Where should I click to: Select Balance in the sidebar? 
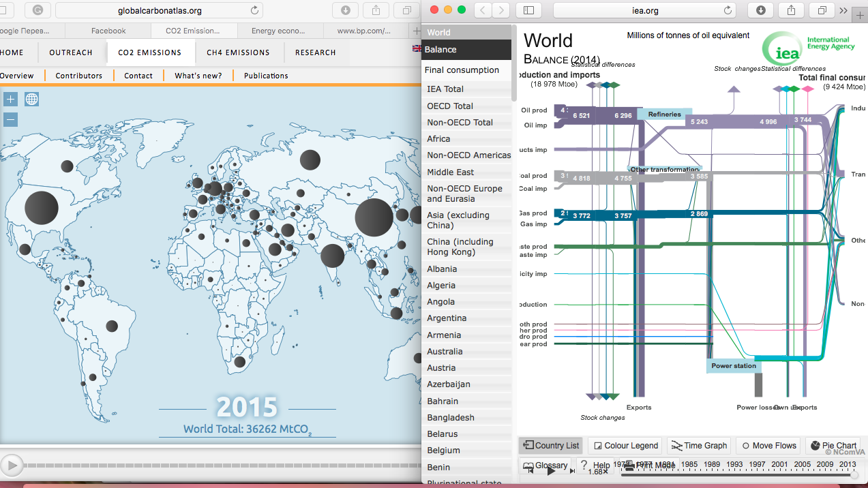[x=466, y=49]
